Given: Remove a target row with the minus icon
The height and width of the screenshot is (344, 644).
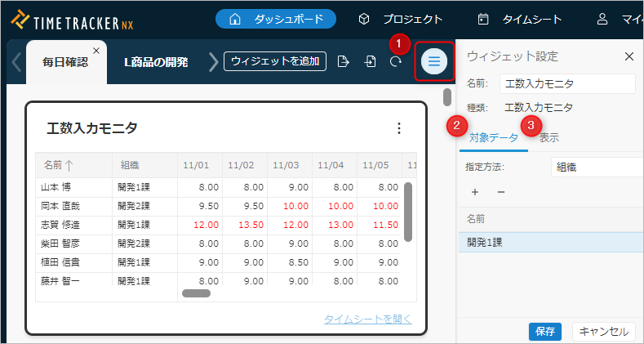Looking at the screenshot, I should tap(501, 192).
